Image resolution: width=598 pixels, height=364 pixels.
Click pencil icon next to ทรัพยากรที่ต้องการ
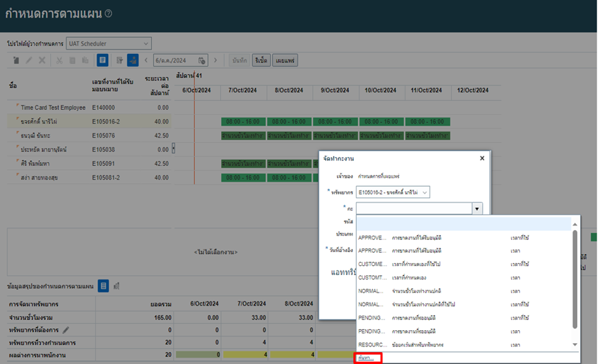coord(65,330)
